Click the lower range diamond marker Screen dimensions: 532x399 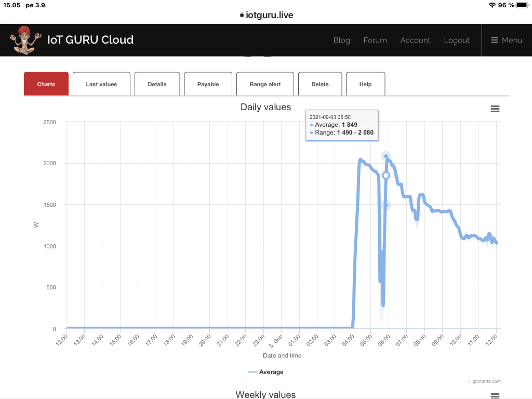[386, 205]
